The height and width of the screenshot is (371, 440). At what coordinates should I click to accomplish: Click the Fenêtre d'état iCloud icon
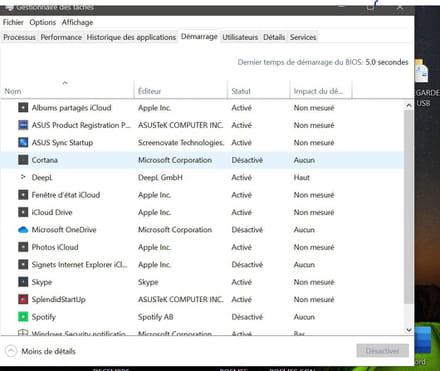[x=23, y=195]
